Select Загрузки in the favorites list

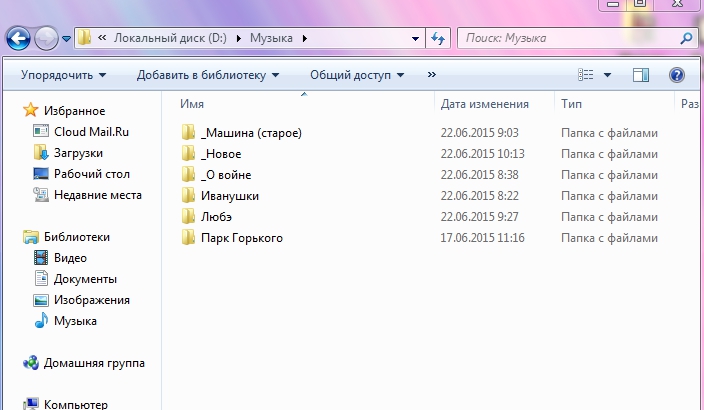pos(78,152)
